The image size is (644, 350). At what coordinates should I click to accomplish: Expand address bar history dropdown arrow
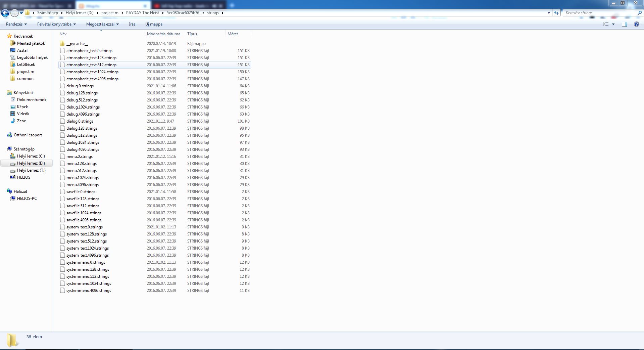pos(549,13)
